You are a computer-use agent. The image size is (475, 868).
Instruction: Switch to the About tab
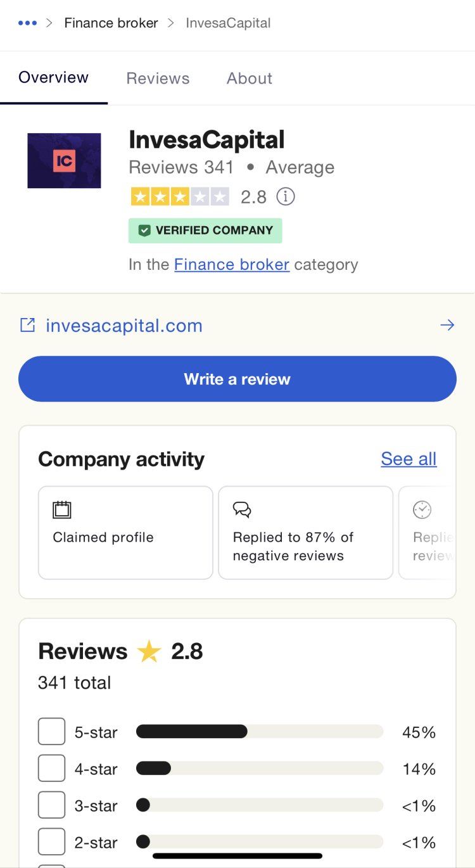click(249, 77)
